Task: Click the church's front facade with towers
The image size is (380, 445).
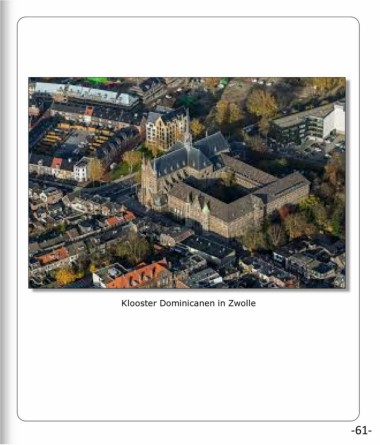Action: coord(151,187)
